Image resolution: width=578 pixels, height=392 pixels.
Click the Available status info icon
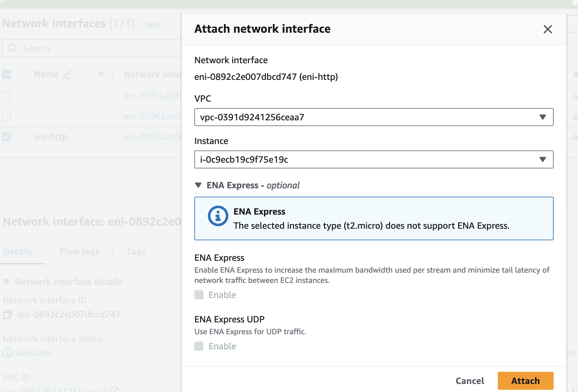point(8,353)
